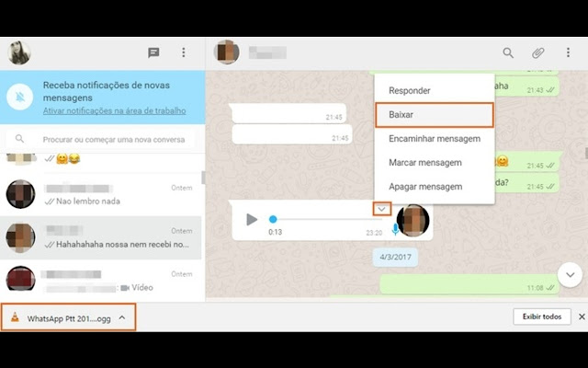The height and width of the screenshot is (368, 588).
Task: Click your profile avatar in top left
Action: point(19,53)
